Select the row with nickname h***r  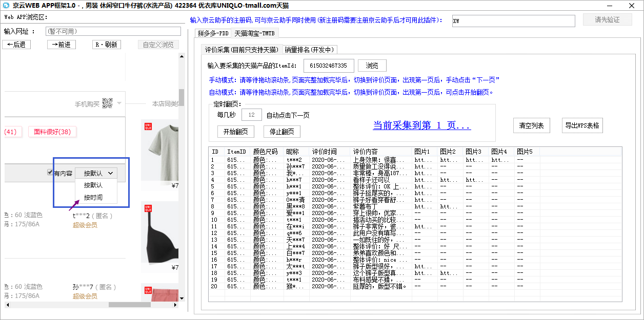pyautogui.click(x=415, y=260)
